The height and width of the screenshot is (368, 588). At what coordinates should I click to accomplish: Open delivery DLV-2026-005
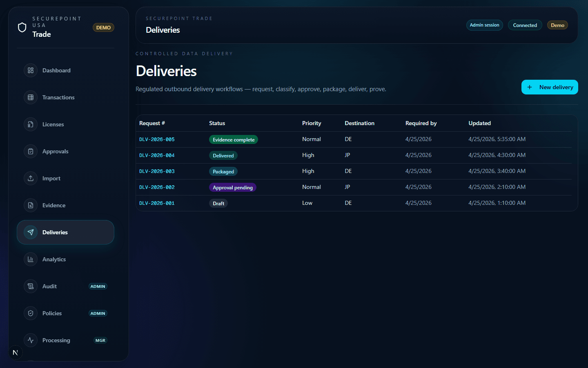coord(157,139)
